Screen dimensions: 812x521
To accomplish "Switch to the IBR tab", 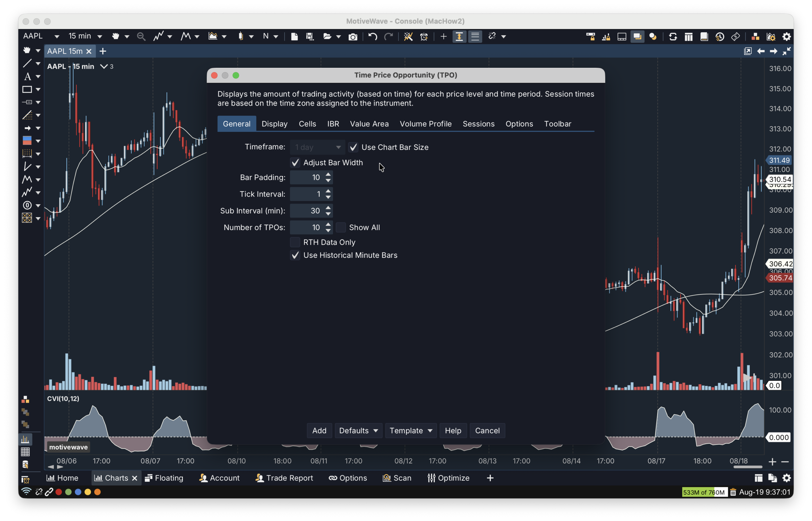I will click(333, 124).
